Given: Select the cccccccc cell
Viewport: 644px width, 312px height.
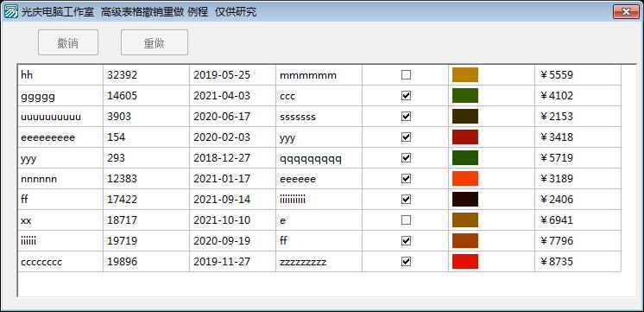Looking at the screenshot, I should [x=60, y=261].
